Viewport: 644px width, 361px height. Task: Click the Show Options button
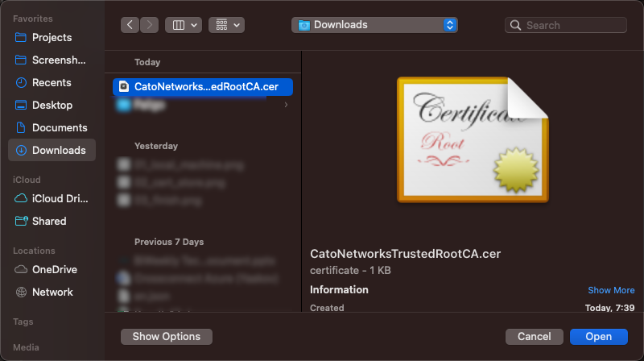(x=166, y=336)
